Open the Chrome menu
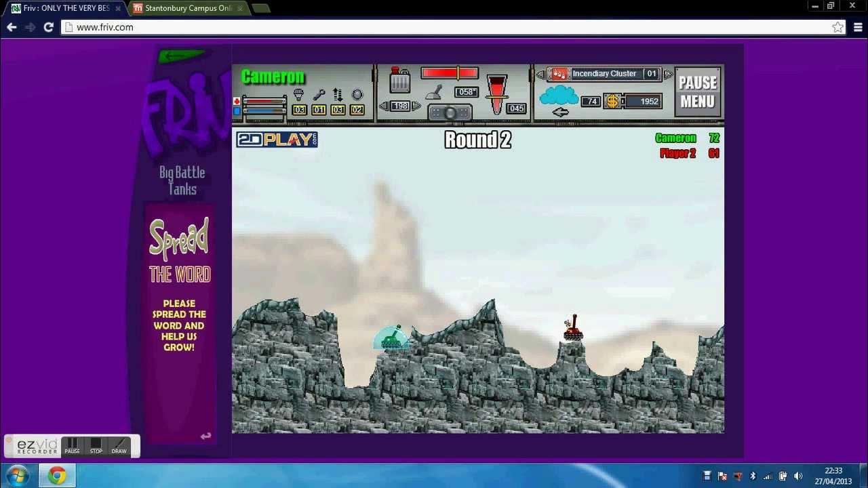The image size is (868, 488). (858, 27)
